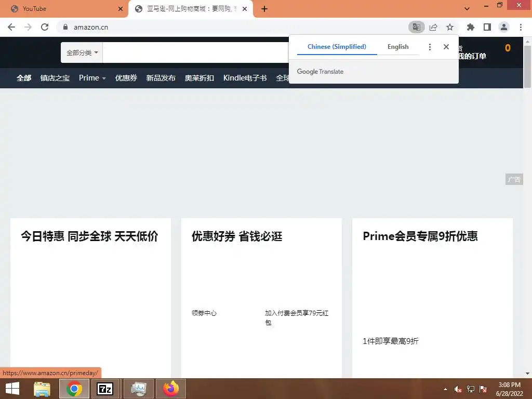Open the Action Center flag icon
This screenshot has height=399, width=532.
[483, 389]
